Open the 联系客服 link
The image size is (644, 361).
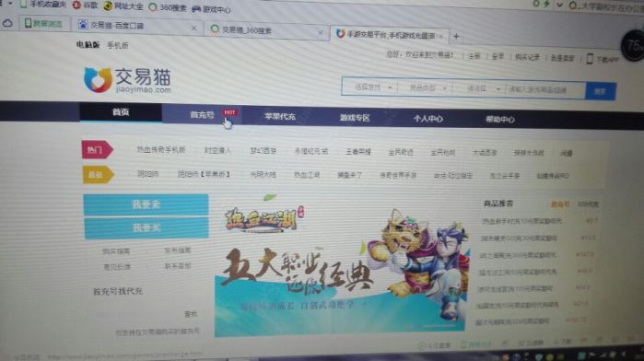[x=178, y=266]
